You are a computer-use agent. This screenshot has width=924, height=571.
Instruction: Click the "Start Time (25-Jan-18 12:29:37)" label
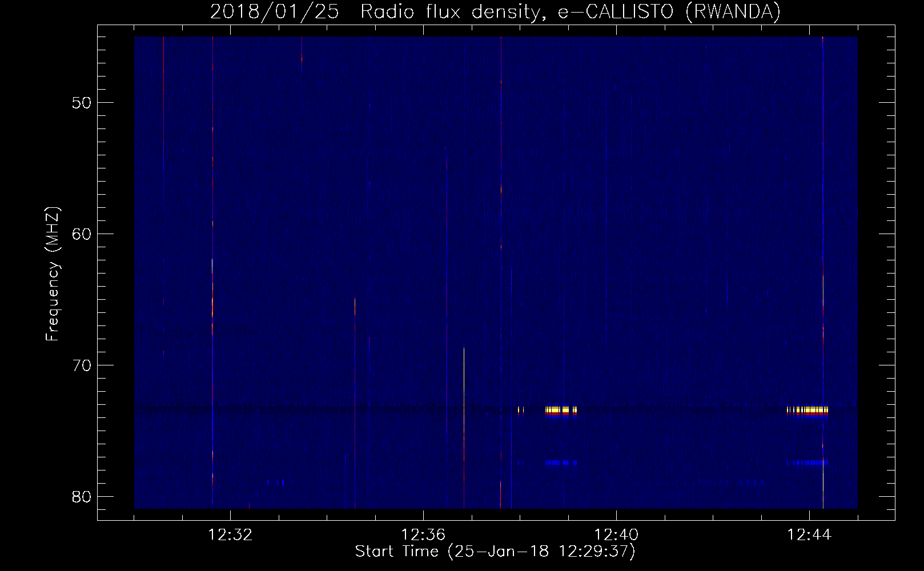495,552
